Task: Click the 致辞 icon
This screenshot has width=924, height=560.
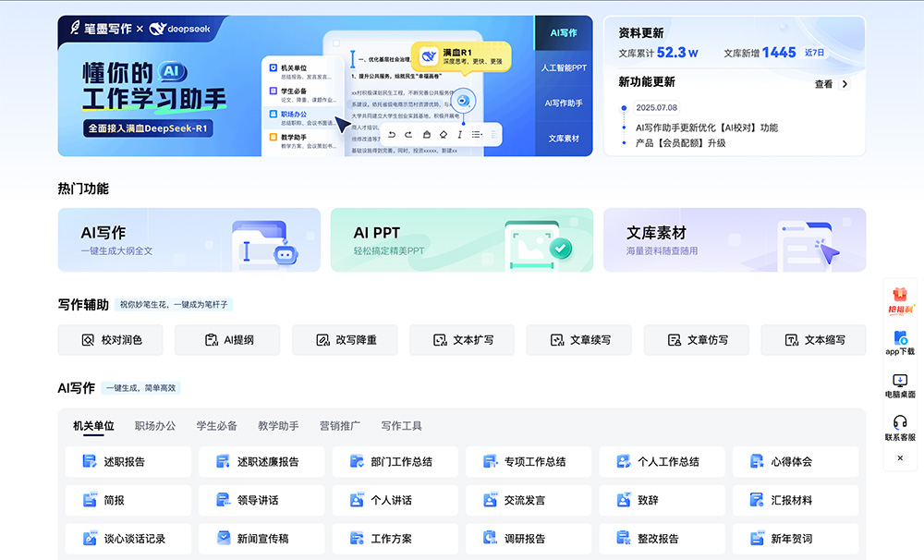Action: (624, 500)
